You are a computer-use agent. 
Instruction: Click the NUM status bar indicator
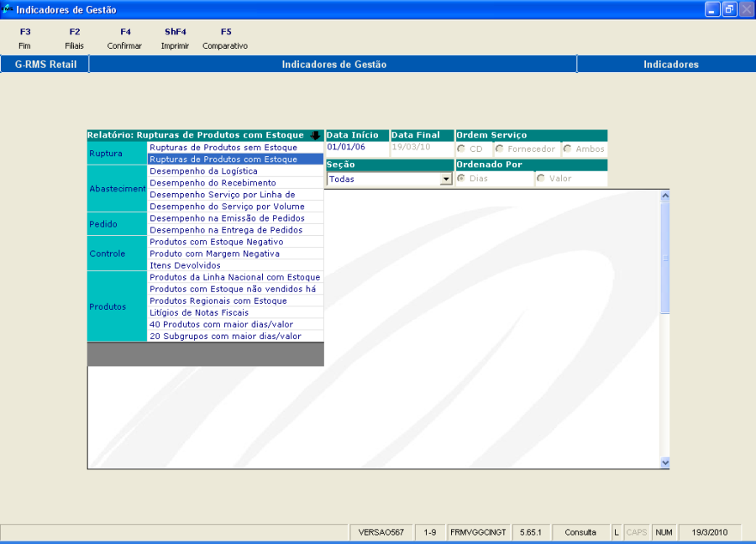(664, 532)
